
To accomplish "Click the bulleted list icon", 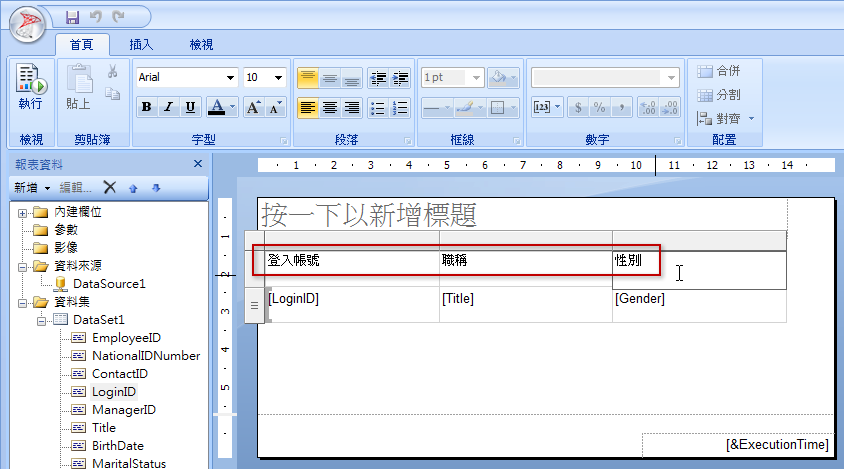I will pos(378,108).
